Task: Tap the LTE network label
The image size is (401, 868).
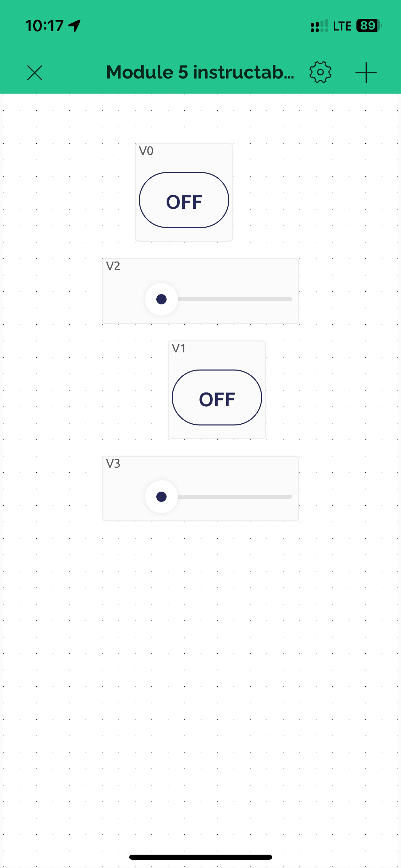Action: pos(342,26)
